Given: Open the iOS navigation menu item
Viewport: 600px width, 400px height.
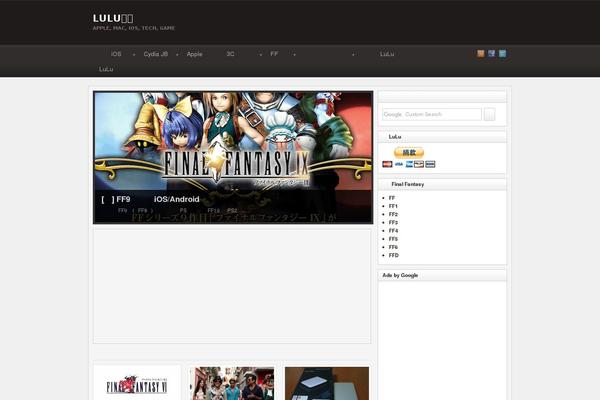Looking at the screenshot, I should pyautogui.click(x=116, y=54).
